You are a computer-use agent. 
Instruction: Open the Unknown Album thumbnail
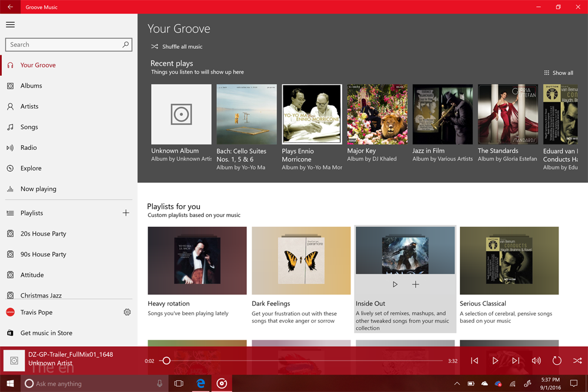pos(181,114)
